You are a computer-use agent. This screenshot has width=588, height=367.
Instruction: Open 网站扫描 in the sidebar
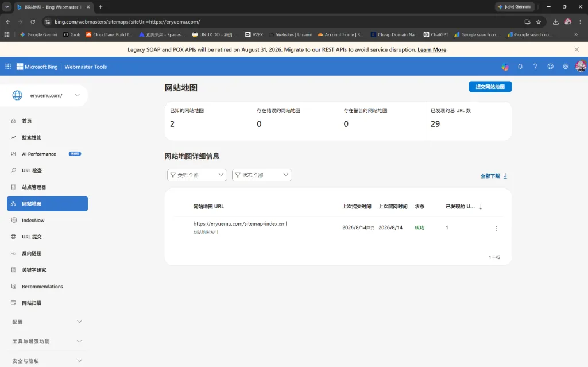coord(47,303)
